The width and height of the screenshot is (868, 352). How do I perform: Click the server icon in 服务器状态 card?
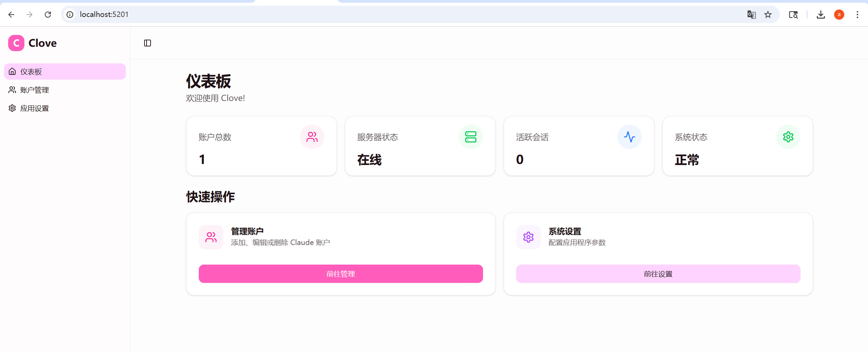(470, 137)
